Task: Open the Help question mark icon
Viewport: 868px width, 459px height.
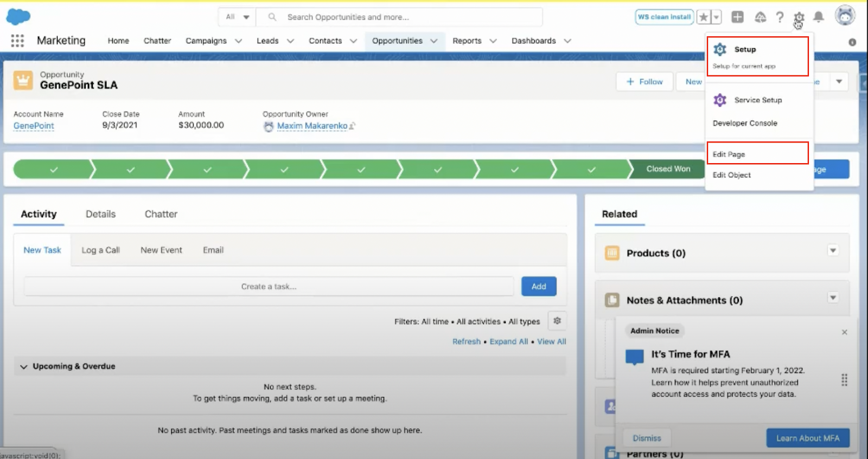Action: coord(780,17)
